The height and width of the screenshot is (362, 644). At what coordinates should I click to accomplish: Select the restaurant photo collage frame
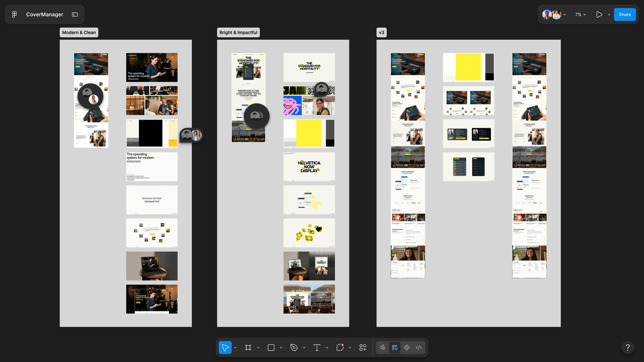click(152, 101)
